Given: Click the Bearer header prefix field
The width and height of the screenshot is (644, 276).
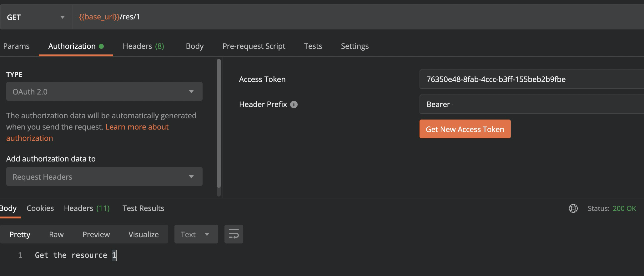Looking at the screenshot, I should [531, 105].
